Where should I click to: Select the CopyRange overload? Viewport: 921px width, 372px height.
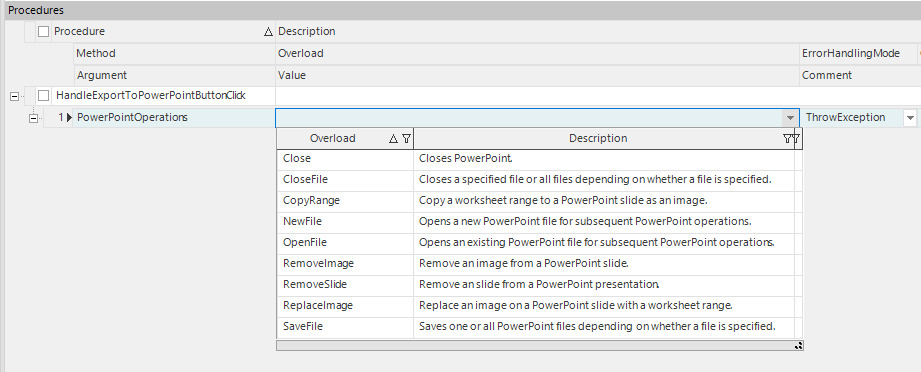click(x=345, y=200)
